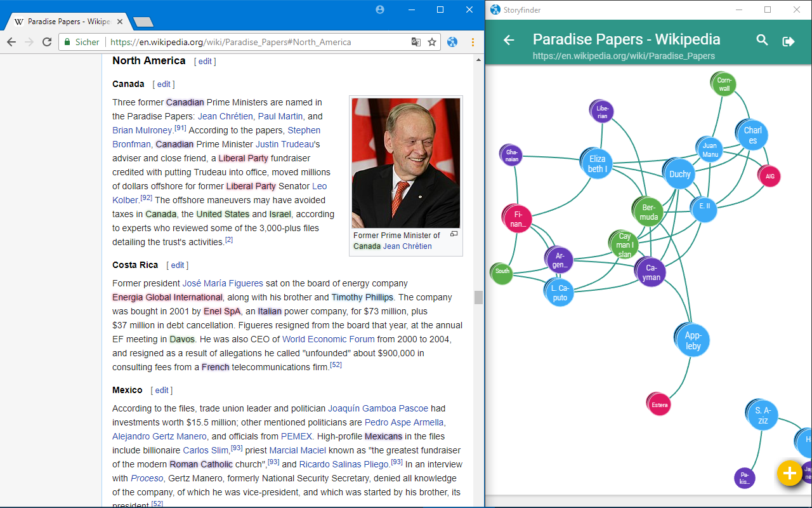The image size is (812, 508).
Task: Open the Proceso link
Action: (147, 478)
